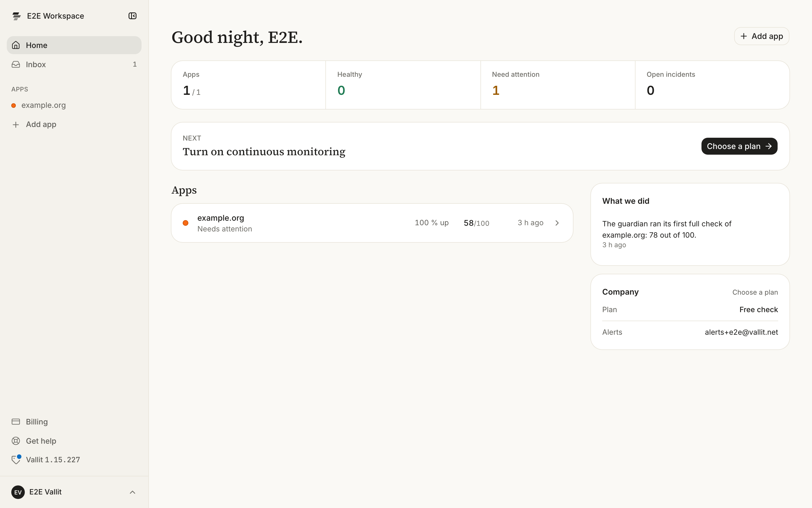Click Turn on continuous monitoring heading
The image size is (812, 508).
[x=264, y=152]
